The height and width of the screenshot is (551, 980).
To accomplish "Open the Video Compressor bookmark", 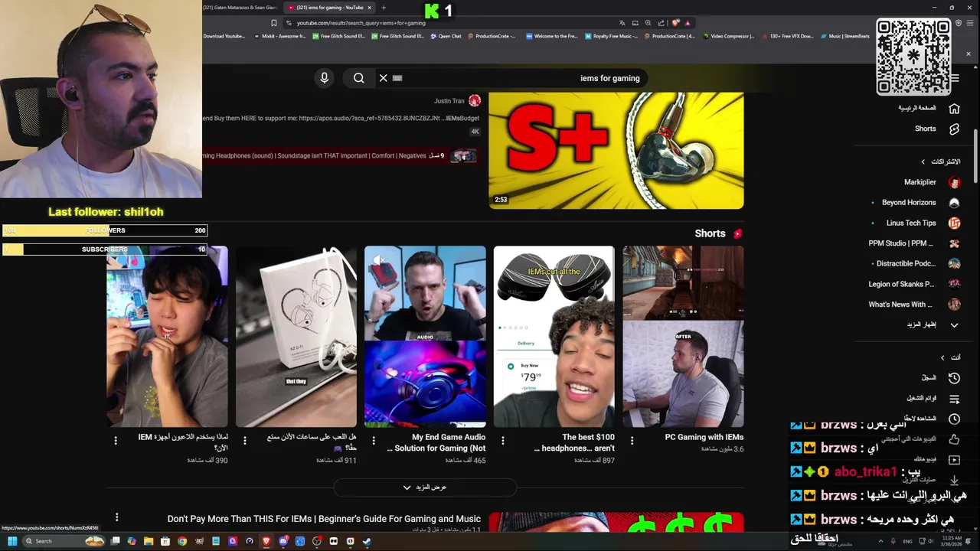I will tap(727, 36).
